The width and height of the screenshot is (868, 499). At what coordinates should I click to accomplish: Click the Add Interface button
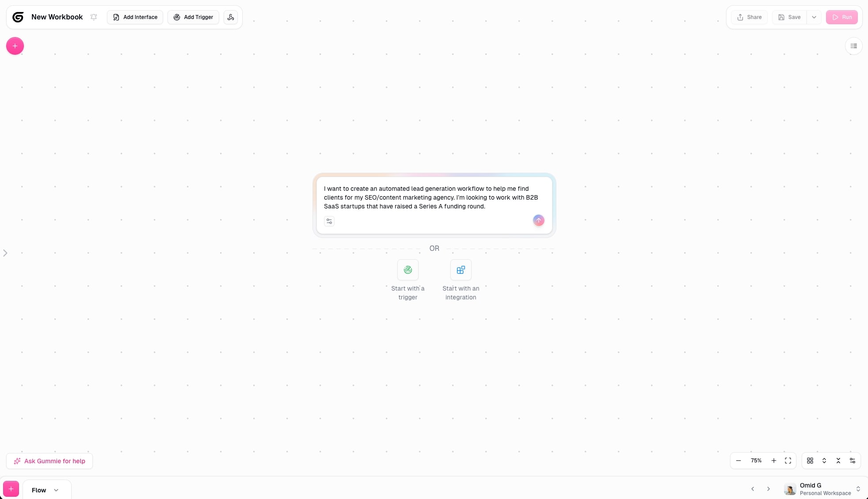pyautogui.click(x=135, y=17)
